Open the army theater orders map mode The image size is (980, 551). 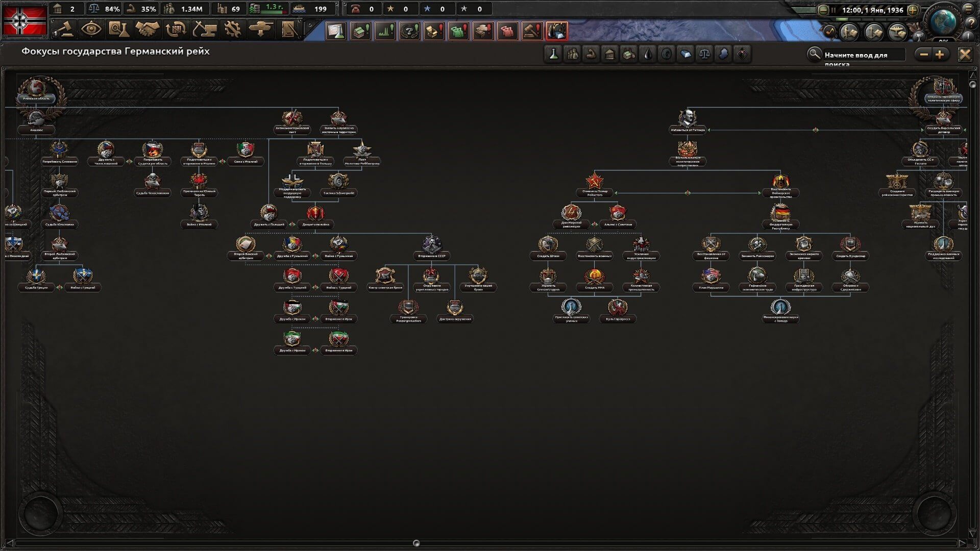tap(849, 32)
